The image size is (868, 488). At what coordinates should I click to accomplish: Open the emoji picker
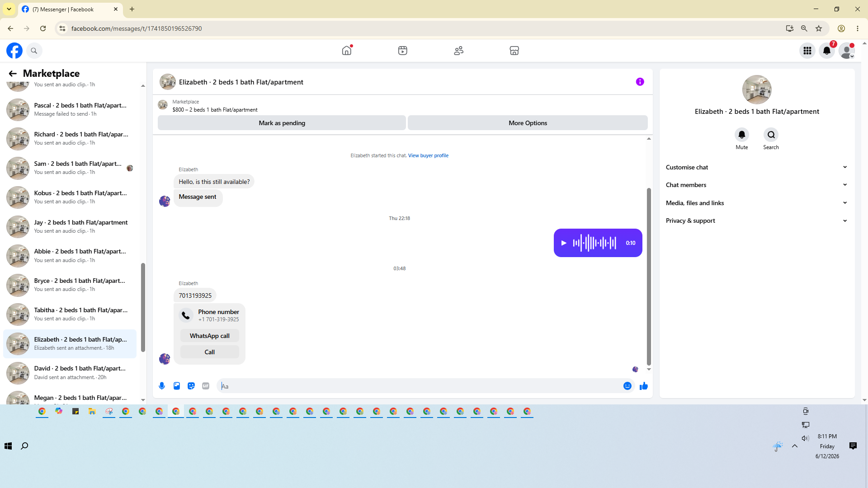pyautogui.click(x=627, y=386)
